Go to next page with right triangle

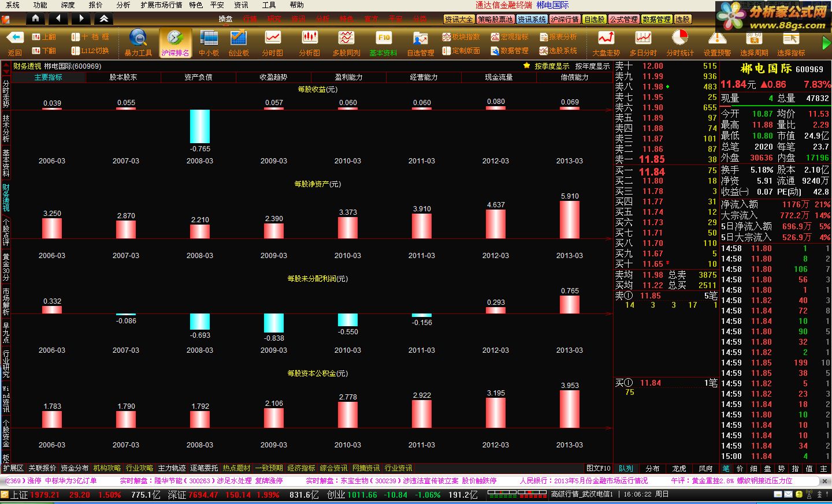click(81, 18)
